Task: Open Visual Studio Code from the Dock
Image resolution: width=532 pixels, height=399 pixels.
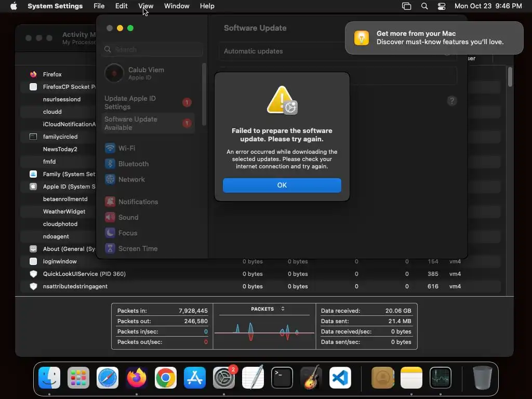Action: coord(340,378)
